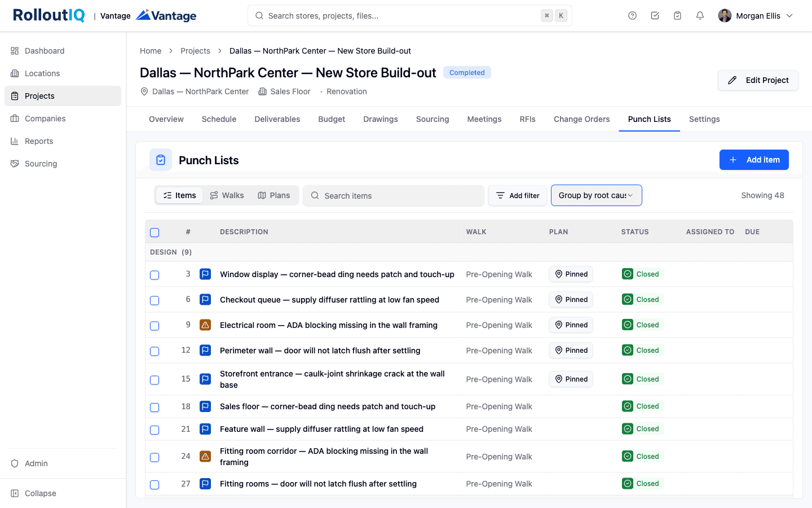Click flag icon on item 12

[x=205, y=351]
